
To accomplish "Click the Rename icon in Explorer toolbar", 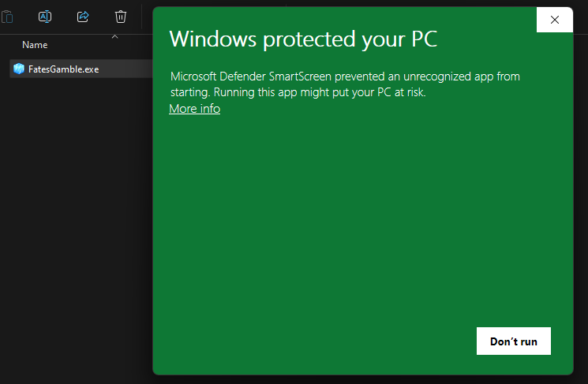I will [45, 17].
